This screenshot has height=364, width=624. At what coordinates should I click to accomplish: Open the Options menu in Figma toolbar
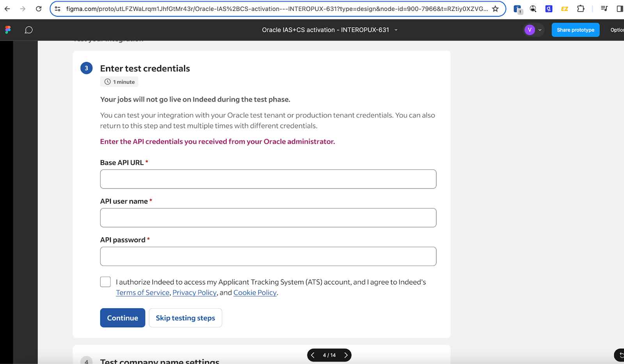tap(617, 30)
